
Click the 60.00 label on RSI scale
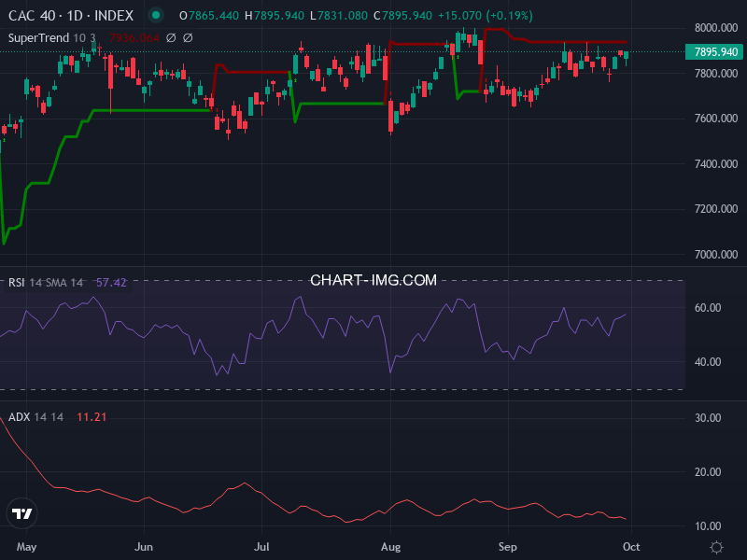pyautogui.click(x=707, y=308)
